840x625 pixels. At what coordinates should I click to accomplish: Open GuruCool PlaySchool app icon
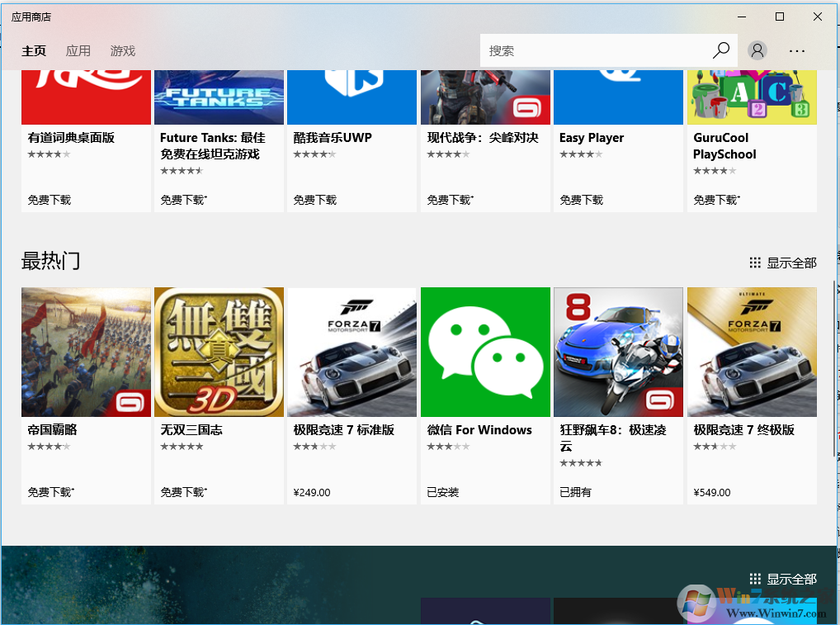[x=753, y=97]
